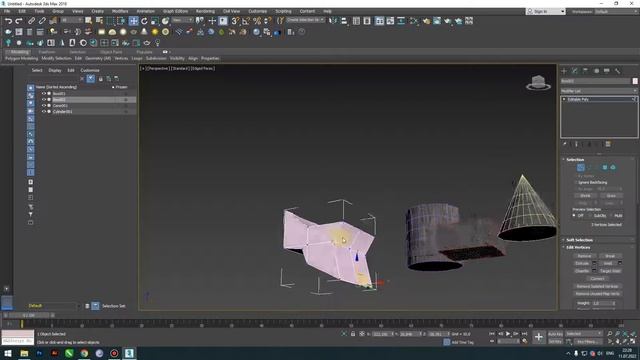Toggle the Percent Snap icon
The width and height of the screenshot is (640, 360).
257,20
